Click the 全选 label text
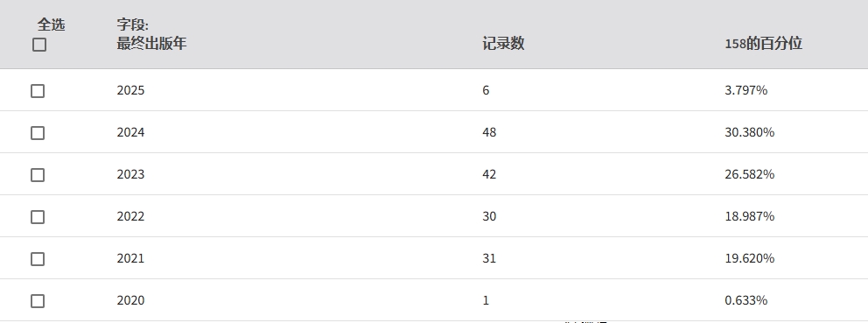Viewport: 868px width, 323px height. 51,25
